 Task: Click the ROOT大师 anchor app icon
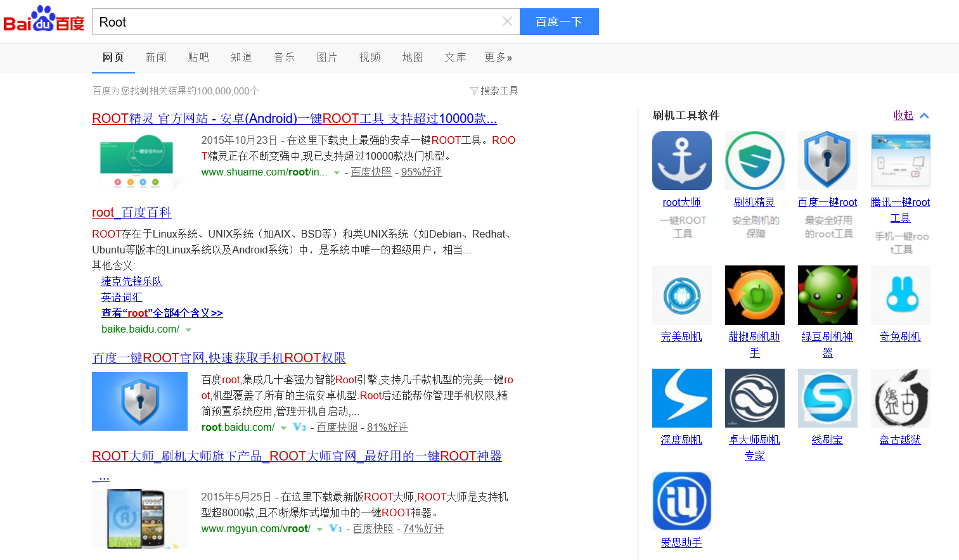pos(681,160)
